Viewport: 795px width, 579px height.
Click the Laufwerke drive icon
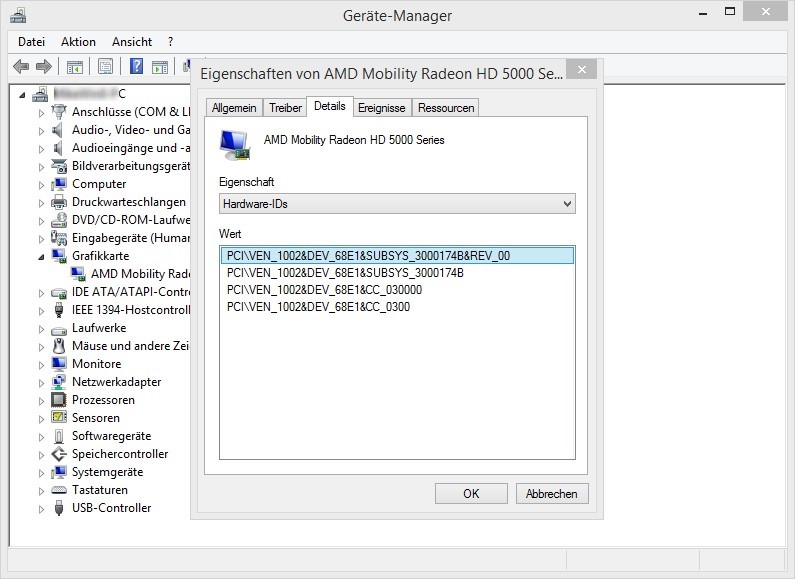(59, 330)
